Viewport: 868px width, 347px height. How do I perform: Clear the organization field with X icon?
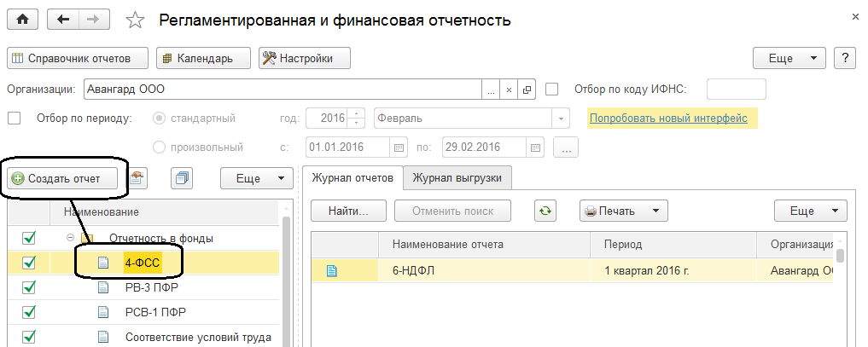[509, 90]
